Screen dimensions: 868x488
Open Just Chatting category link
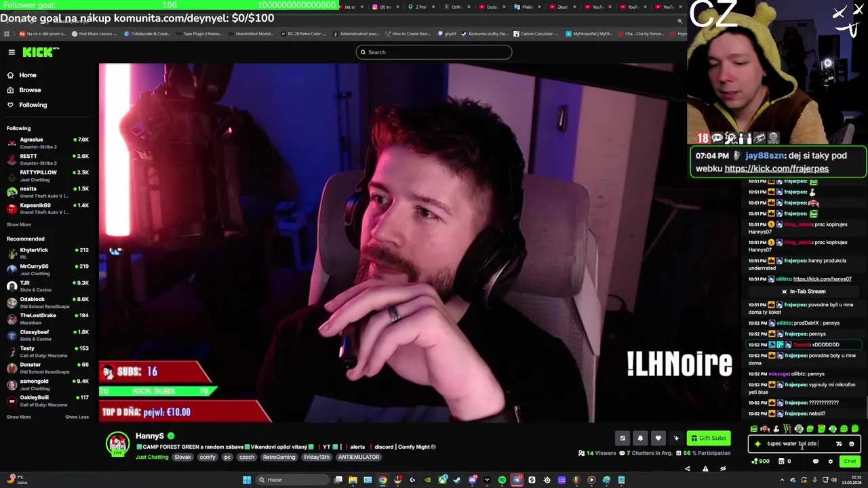pos(152,457)
